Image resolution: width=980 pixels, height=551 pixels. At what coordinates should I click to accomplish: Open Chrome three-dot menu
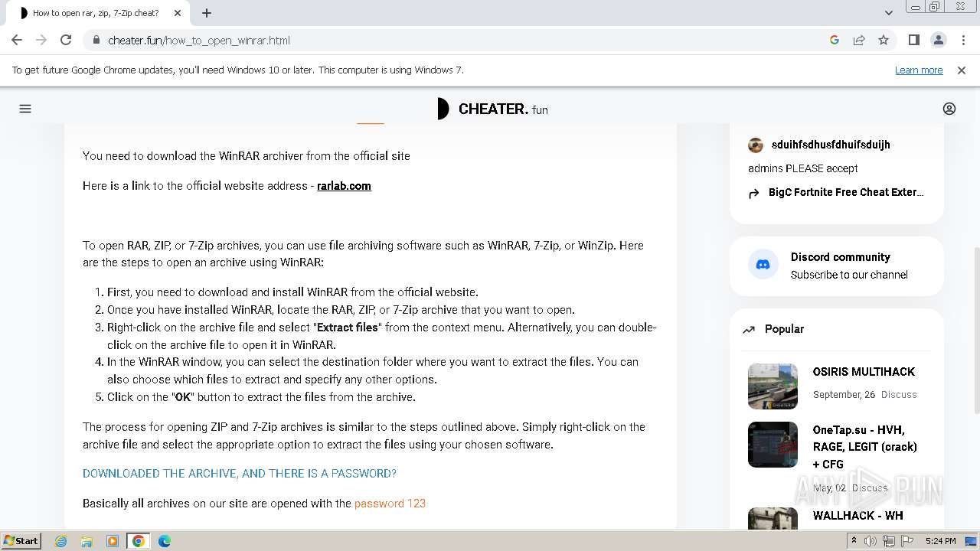point(962,40)
